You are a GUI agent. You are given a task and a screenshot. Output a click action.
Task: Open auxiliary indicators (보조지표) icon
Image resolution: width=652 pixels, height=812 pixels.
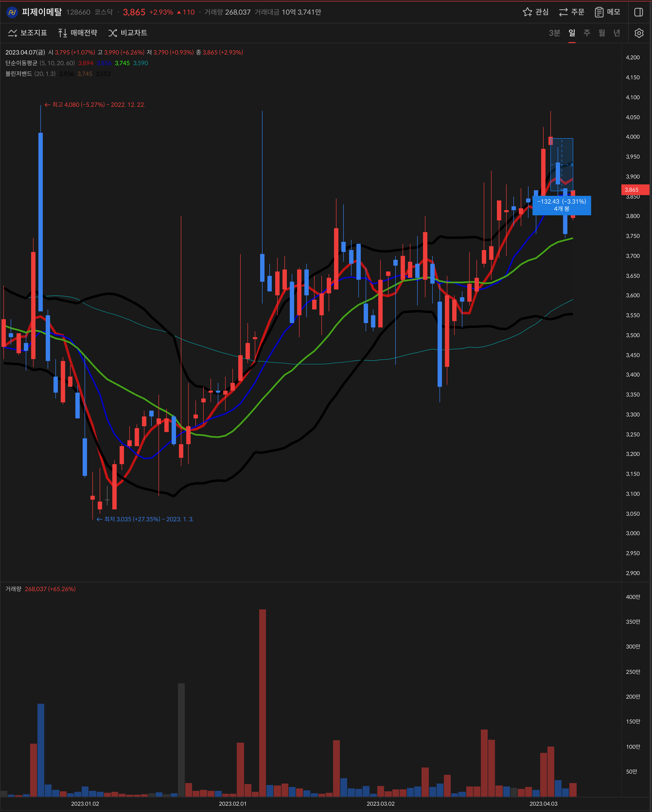point(12,33)
